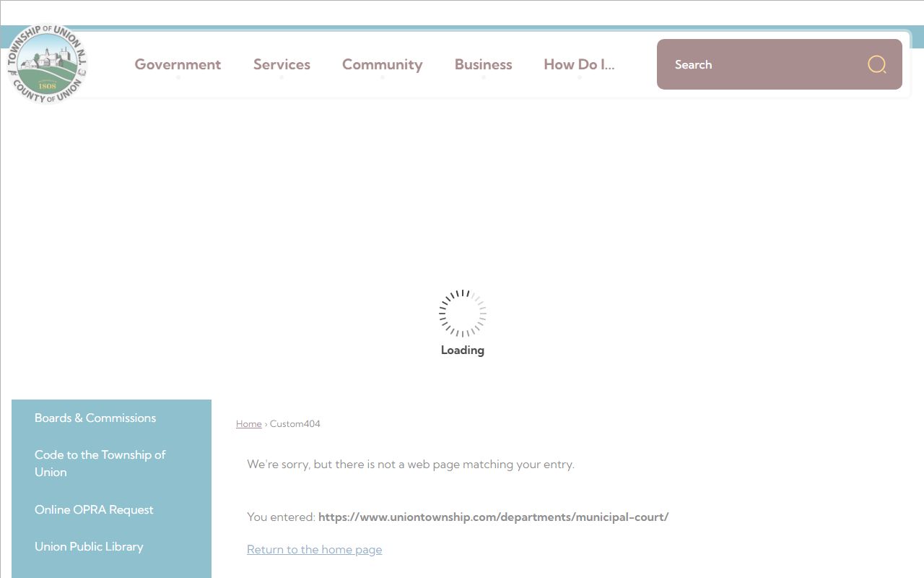Open Code to the Township of Union
Image resolution: width=924 pixels, height=578 pixels.
tap(100, 463)
